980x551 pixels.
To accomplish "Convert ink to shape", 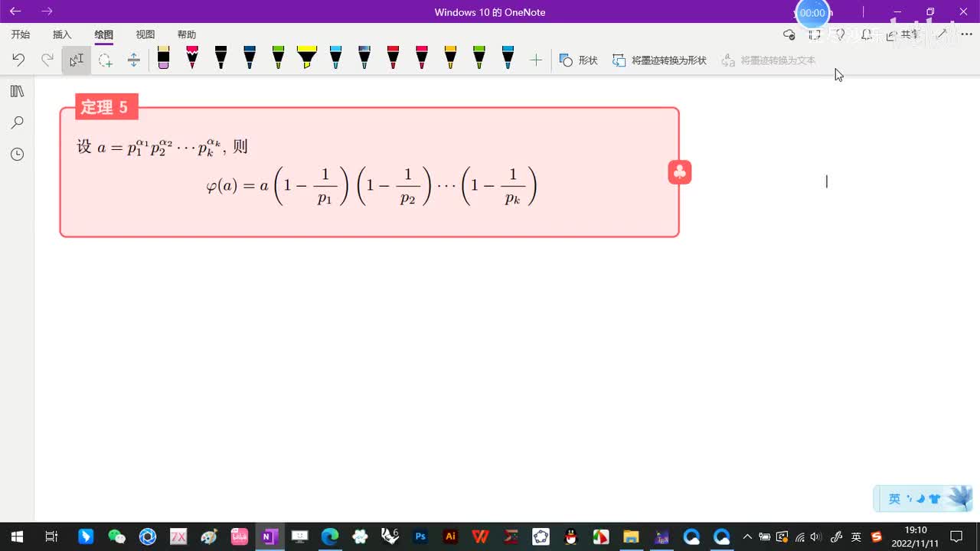I will click(659, 60).
